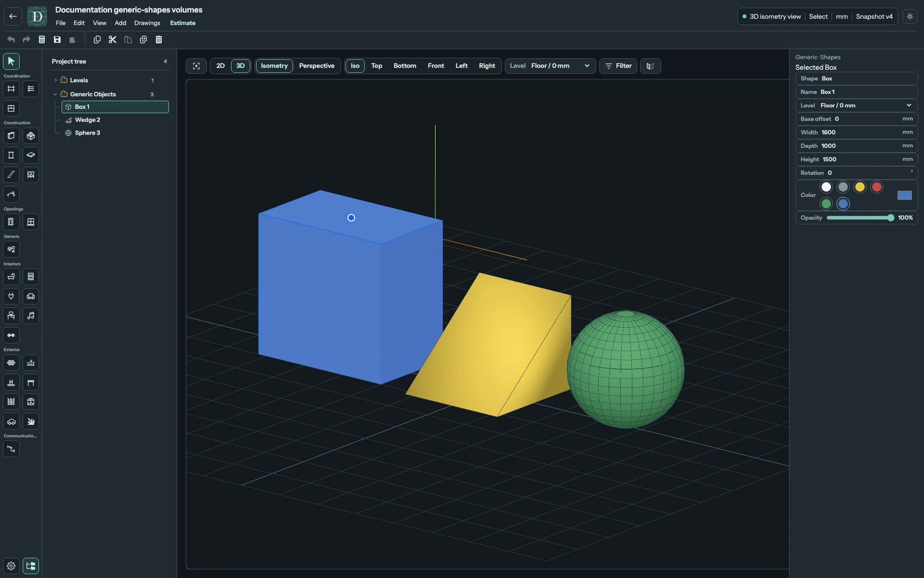Image resolution: width=924 pixels, height=578 pixels.
Task: Select the plants exterior tool
Action: (31, 421)
